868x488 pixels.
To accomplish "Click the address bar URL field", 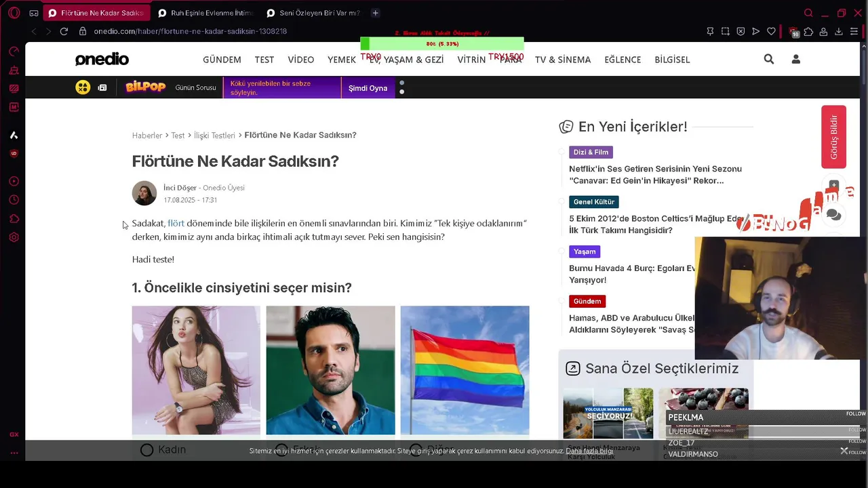I will coord(393,31).
